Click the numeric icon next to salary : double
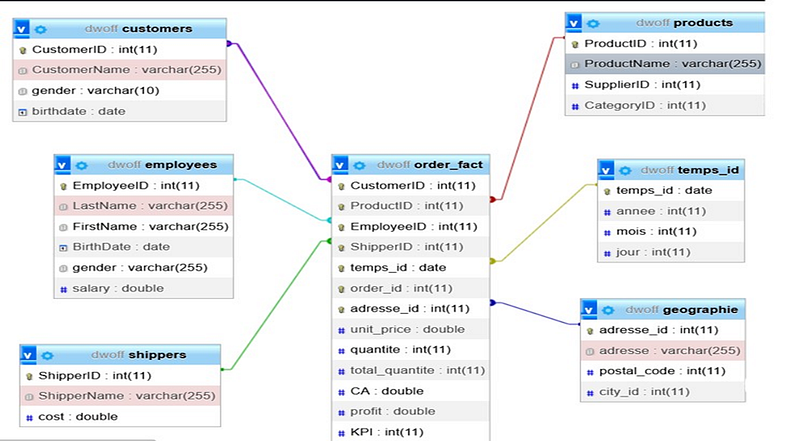 click(x=62, y=288)
